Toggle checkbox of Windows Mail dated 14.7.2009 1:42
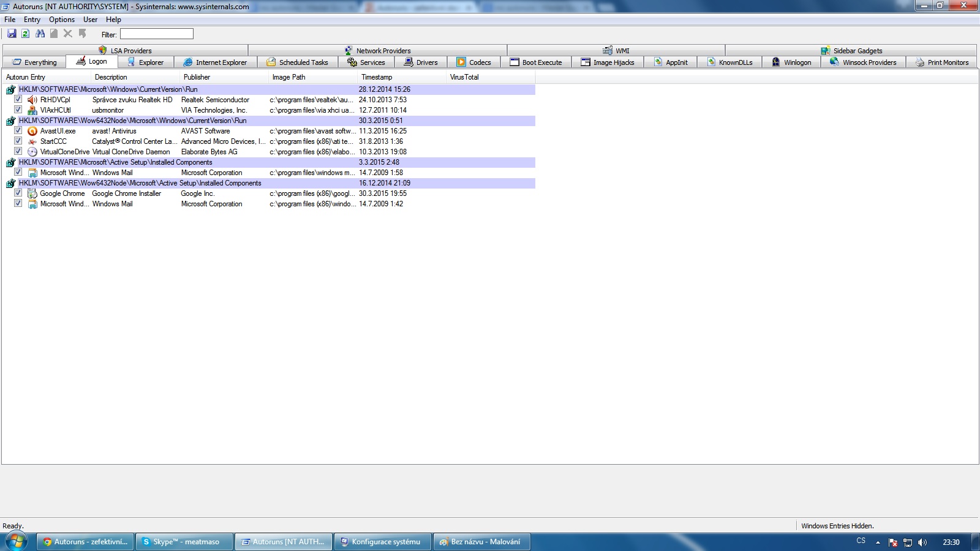The width and height of the screenshot is (980, 551). 18,203
